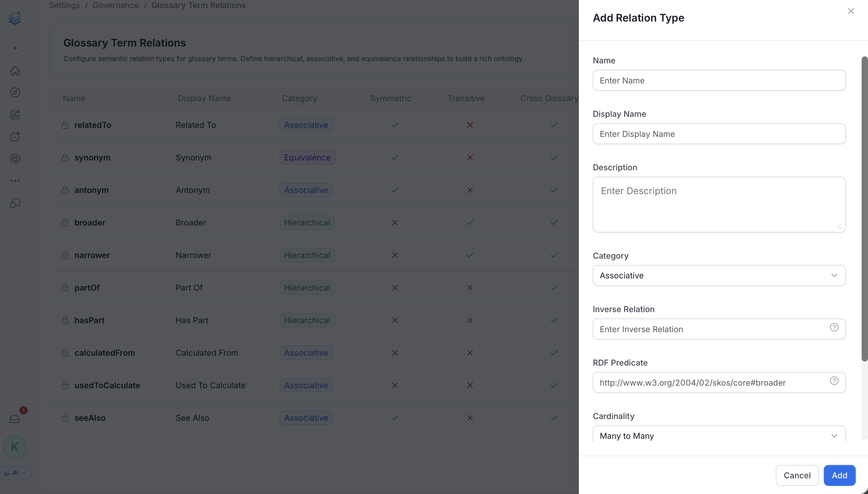This screenshot has height=494, width=868.
Task: Click the application logo icon
Action: tap(15, 18)
